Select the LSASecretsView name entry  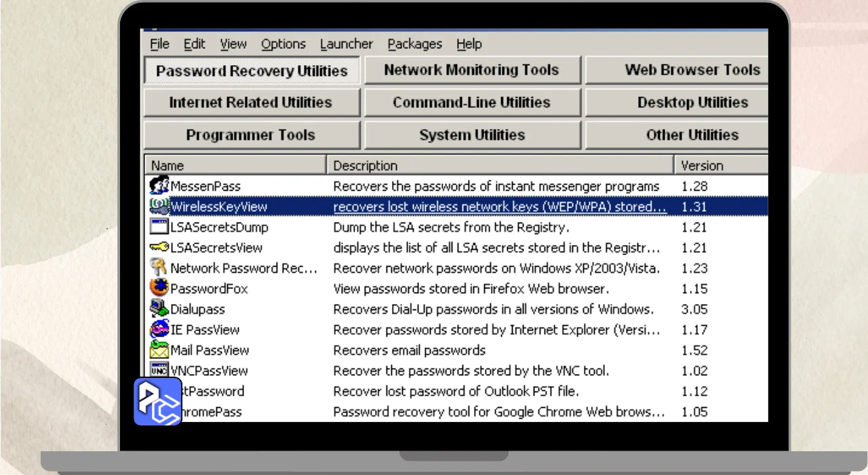click(216, 247)
